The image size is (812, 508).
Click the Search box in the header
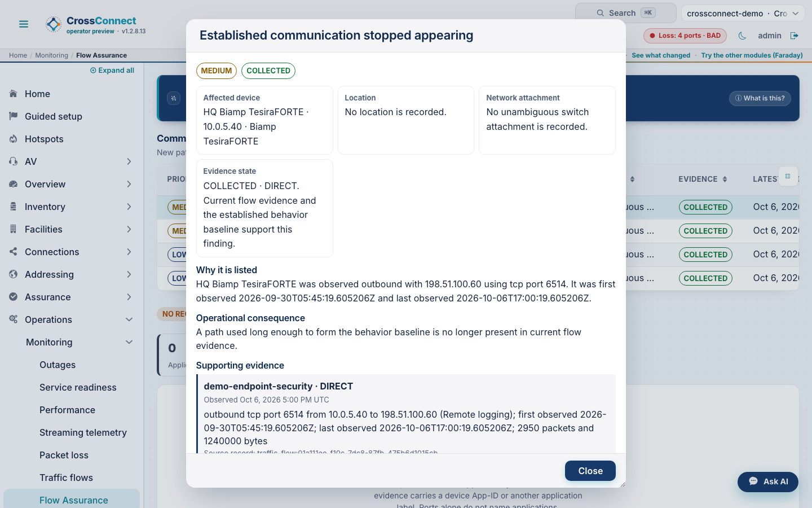point(625,13)
